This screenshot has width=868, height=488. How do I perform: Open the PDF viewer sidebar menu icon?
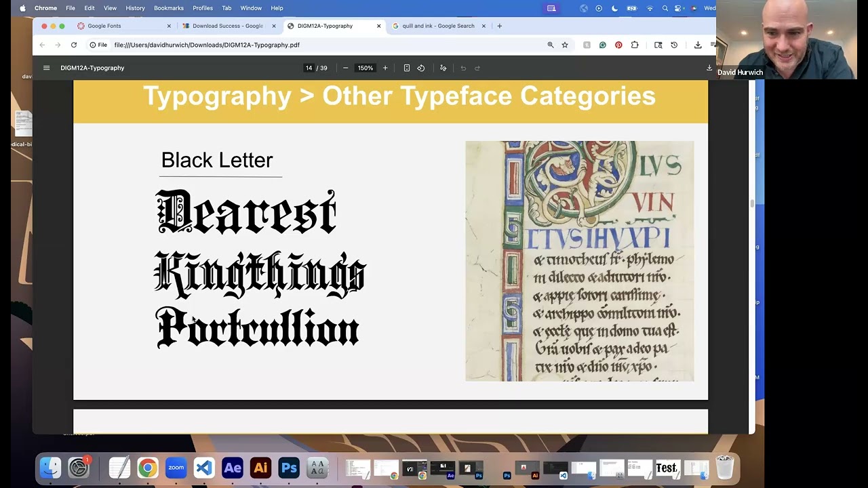[x=46, y=68]
